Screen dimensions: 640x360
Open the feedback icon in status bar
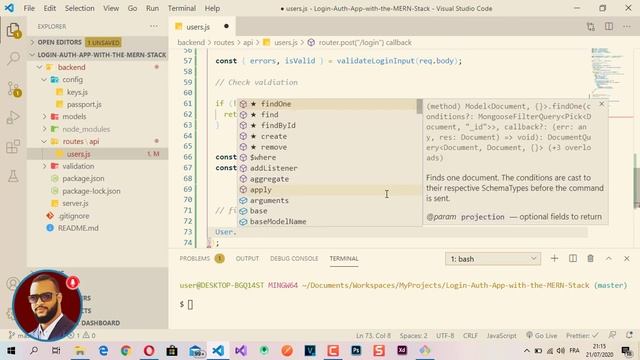pyautogui.click(x=612, y=335)
